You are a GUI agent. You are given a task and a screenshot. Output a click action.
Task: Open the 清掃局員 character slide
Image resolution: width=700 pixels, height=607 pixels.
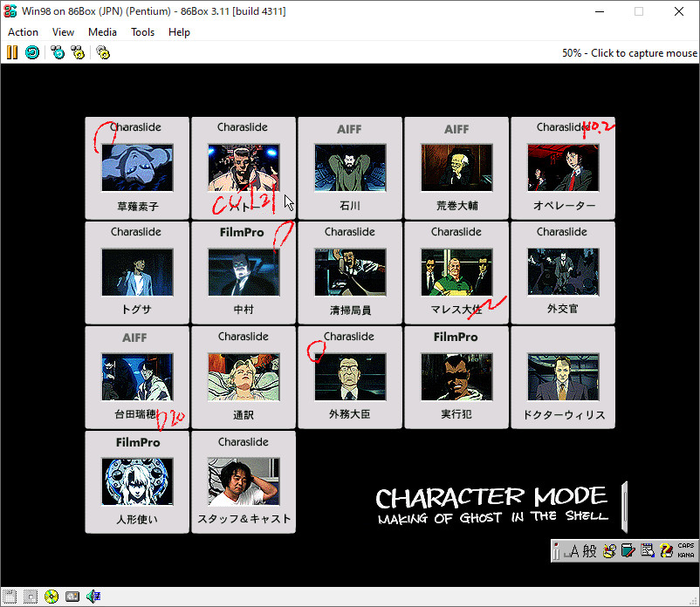tap(350, 272)
